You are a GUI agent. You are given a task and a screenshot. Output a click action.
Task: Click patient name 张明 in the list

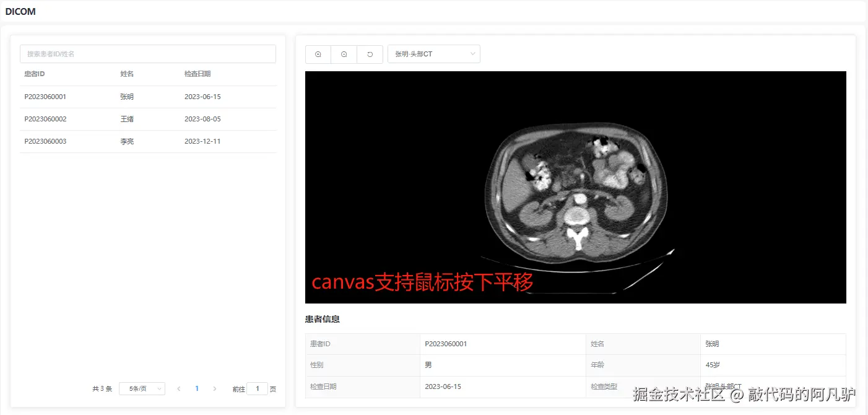127,97
